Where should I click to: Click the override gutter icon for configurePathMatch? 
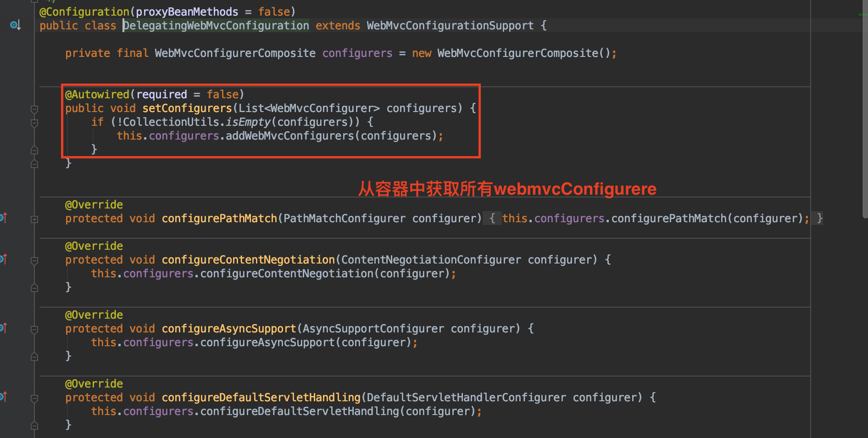coord(4,218)
